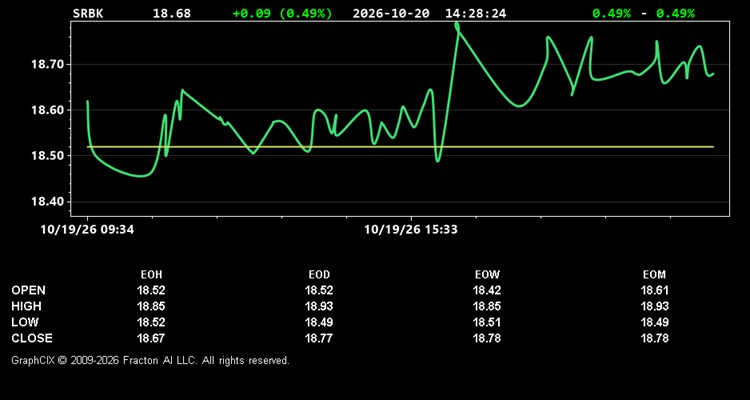Viewport: 750px width, 400px height.
Task: Select the EOM LOW value 18.49
Action: tap(654, 322)
